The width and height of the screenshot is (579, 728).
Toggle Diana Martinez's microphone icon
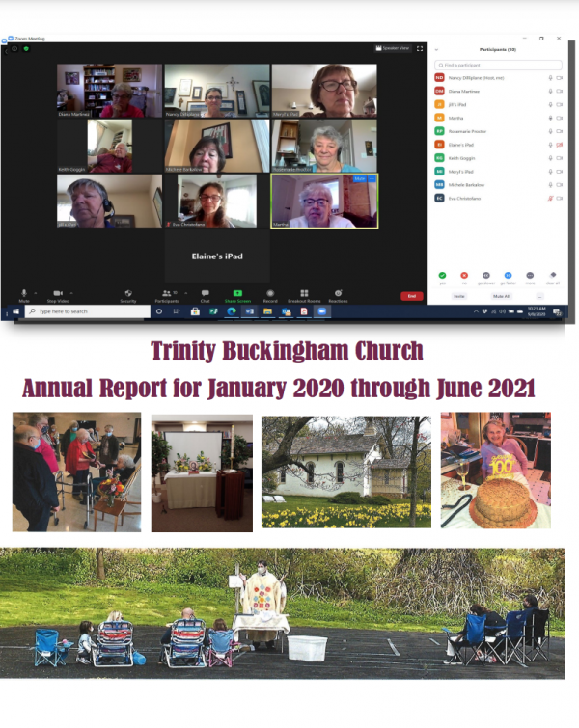click(550, 92)
